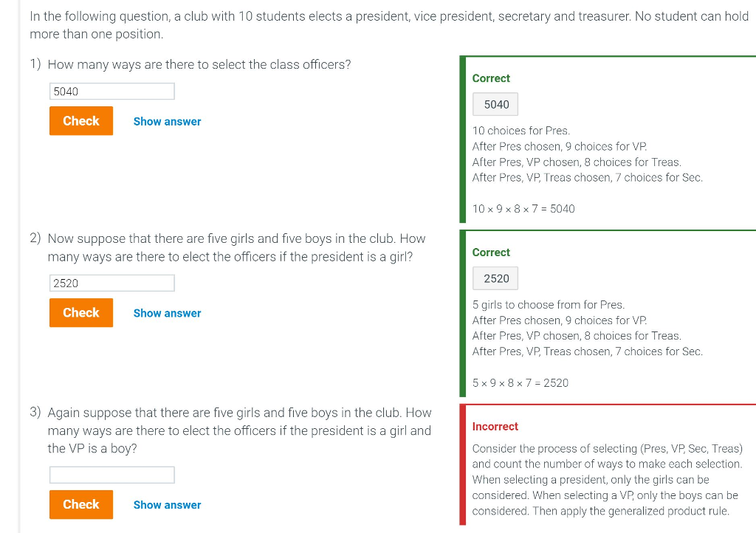This screenshot has height=533, width=756.
Task: Select the answer input containing 2520
Action: [x=111, y=283]
